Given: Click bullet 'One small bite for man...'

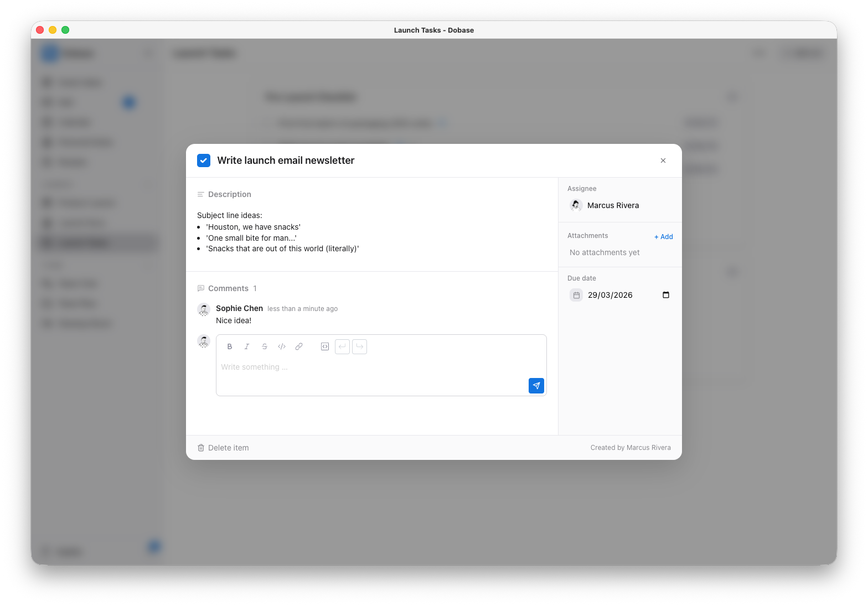Looking at the screenshot, I should coord(251,238).
